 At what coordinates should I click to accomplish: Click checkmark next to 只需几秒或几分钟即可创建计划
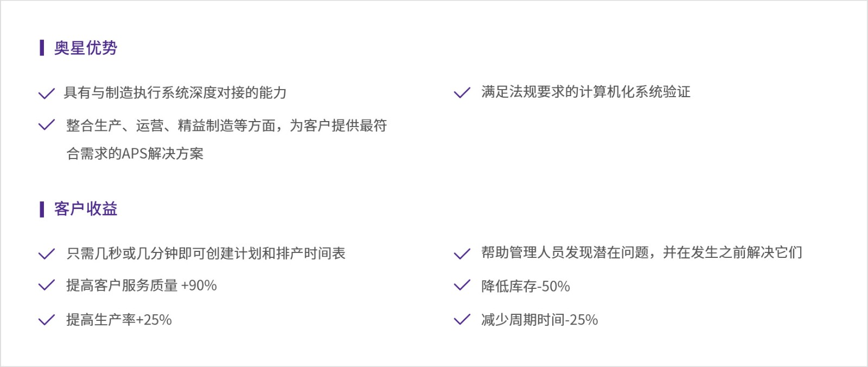pyautogui.click(x=47, y=254)
